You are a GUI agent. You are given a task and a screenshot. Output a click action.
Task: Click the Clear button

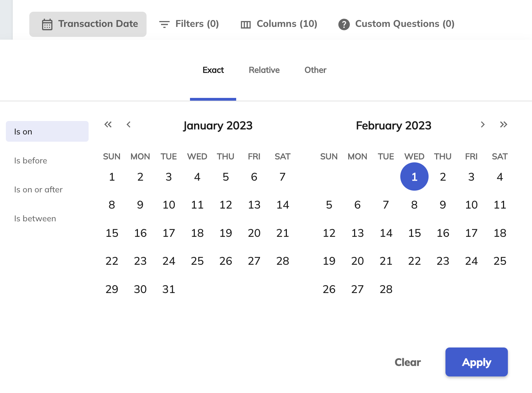pos(408,362)
